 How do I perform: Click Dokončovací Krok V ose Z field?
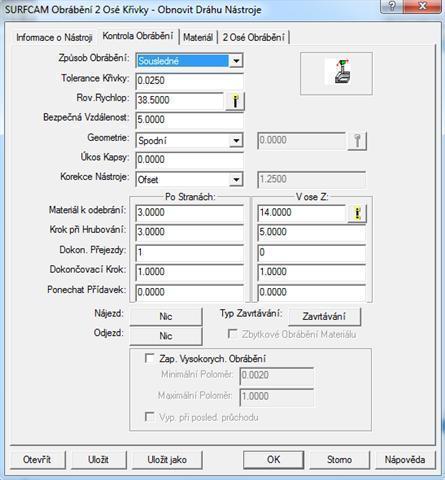coord(311,272)
